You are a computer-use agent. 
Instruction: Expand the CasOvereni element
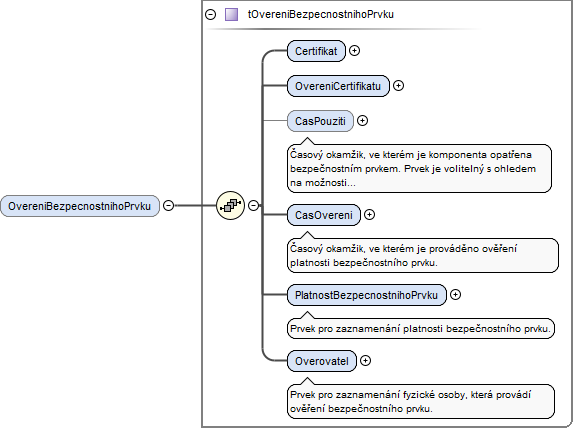pyautogui.click(x=369, y=214)
